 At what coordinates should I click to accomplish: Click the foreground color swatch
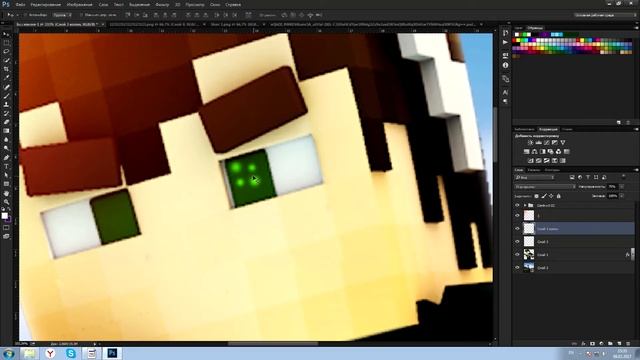click(4, 216)
